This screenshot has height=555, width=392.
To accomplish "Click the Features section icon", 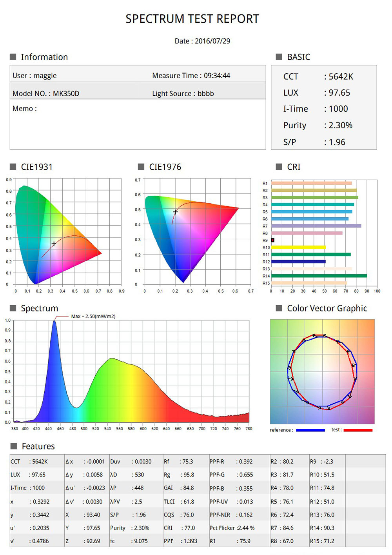I will [x=13, y=446].
